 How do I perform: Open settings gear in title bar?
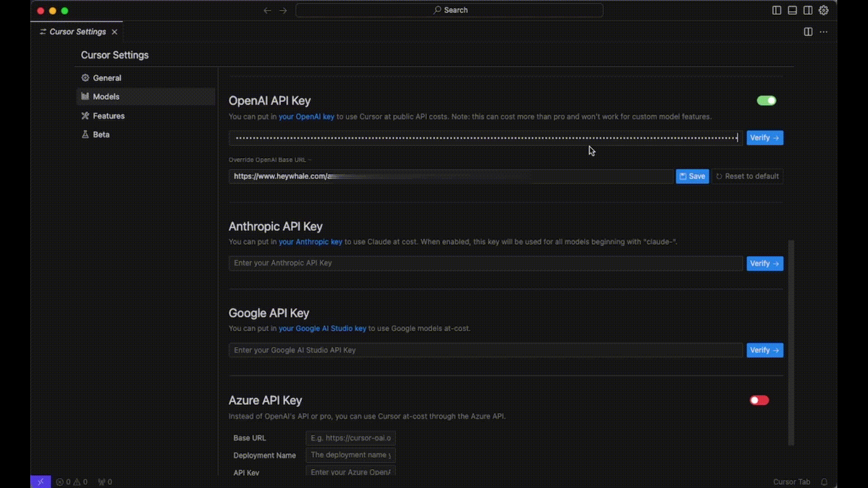[824, 10]
